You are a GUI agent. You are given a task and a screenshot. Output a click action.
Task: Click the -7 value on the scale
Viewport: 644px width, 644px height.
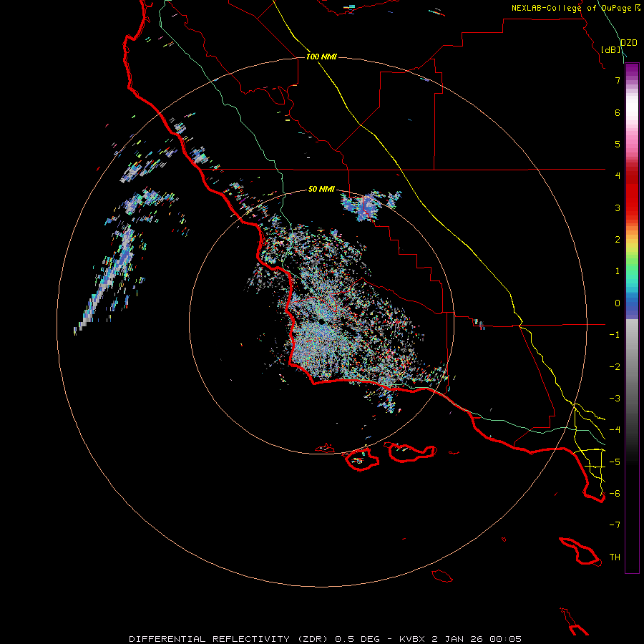click(x=615, y=525)
